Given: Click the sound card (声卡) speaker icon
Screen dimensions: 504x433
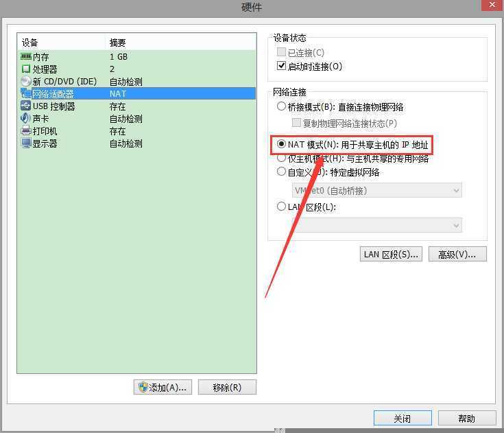Looking at the screenshot, I should 26,119.
